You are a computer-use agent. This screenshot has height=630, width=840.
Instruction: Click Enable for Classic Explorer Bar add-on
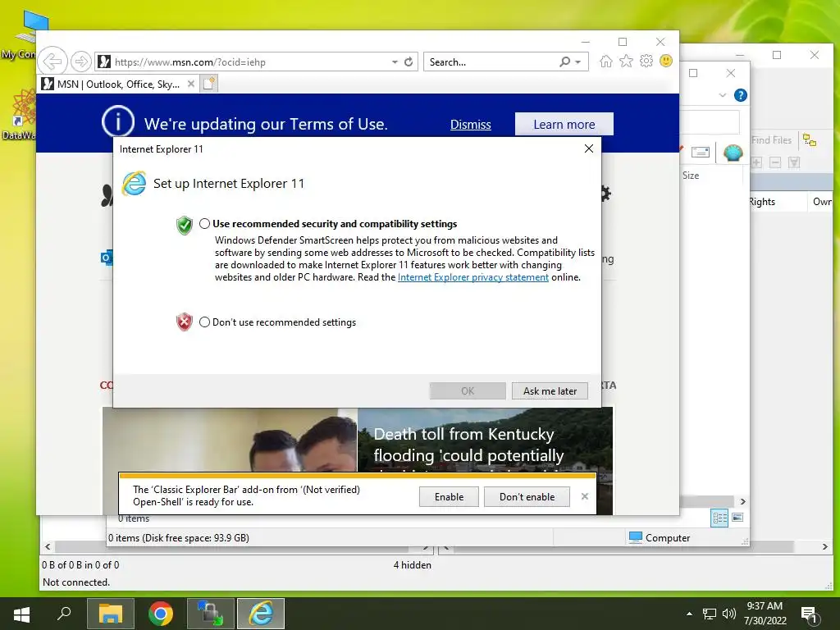[449, 496]
